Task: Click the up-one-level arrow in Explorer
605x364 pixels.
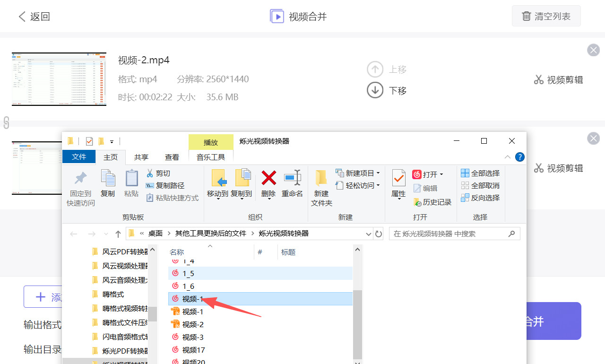Action: pos(118,234)
